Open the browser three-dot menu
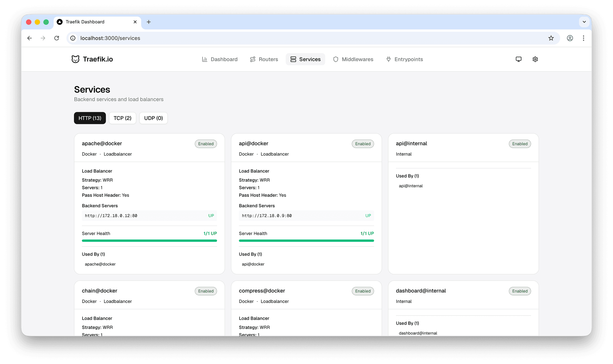The width and height of the screenshot is (613, 364). [x=583, y=38]
